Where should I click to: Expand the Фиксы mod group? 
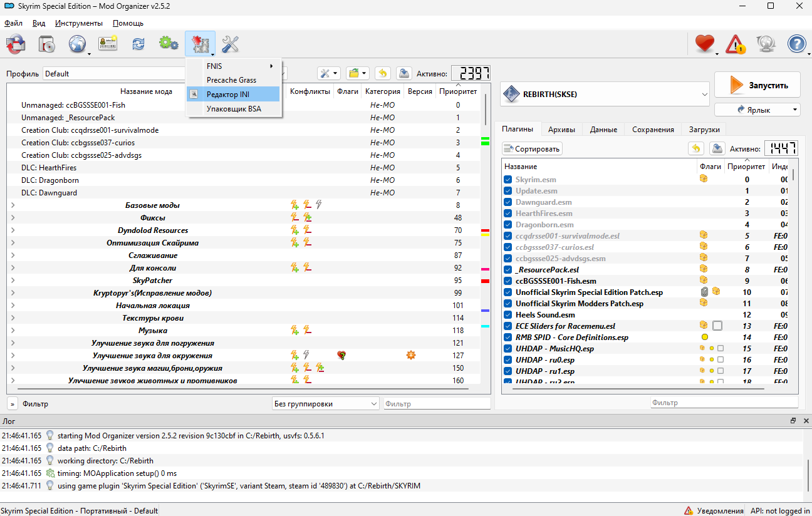(13, 217)
